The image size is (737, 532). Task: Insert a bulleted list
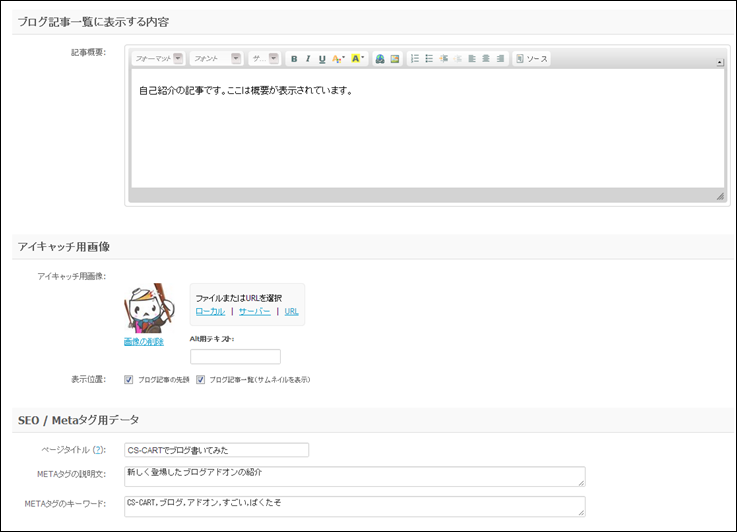pos(429,59)
